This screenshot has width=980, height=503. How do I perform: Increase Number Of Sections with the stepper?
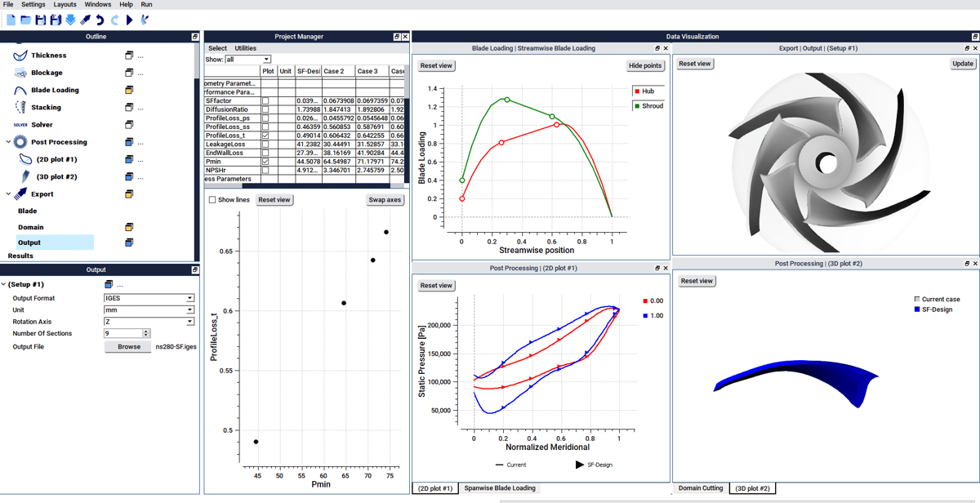point(147,330)
